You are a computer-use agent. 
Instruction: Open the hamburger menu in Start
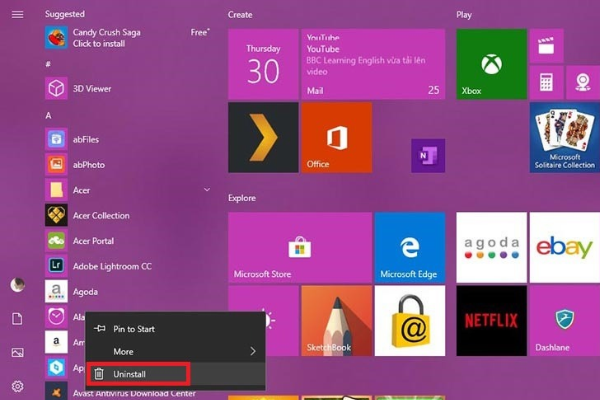click(17, 15)
